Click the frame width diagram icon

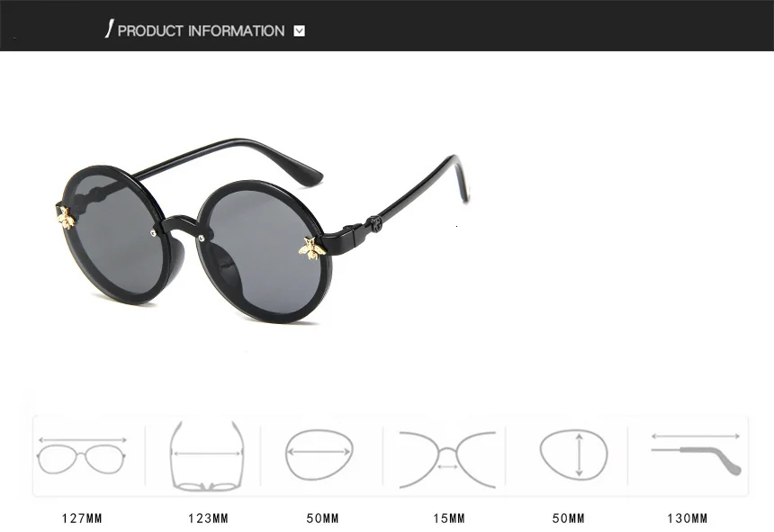point(82,455)
